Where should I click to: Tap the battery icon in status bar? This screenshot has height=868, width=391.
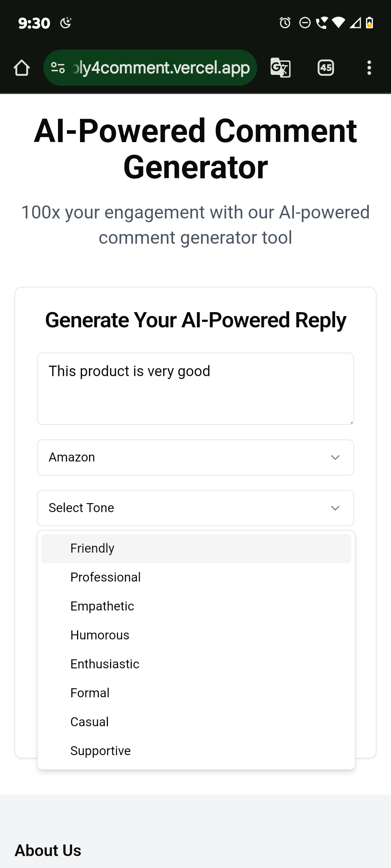[x=369, y=23]
